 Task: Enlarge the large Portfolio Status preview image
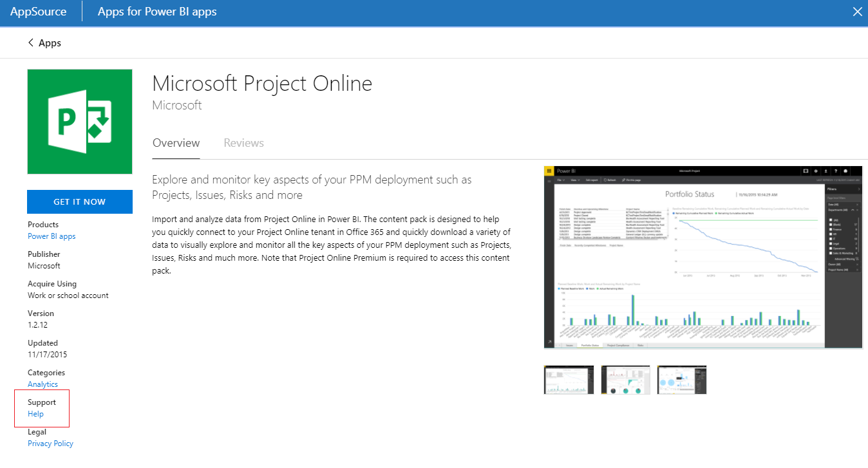click(x=703, y=257)
